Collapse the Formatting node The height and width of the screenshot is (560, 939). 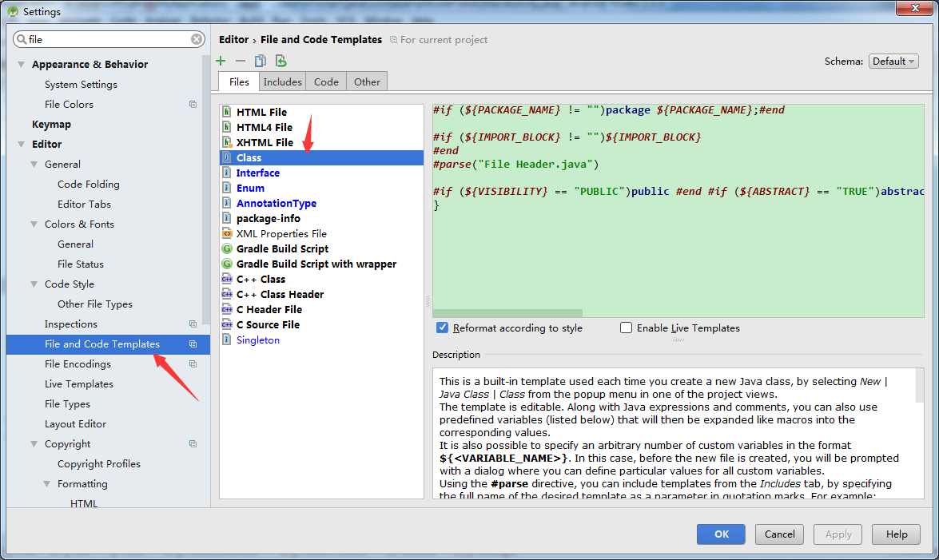click(46, 484)
